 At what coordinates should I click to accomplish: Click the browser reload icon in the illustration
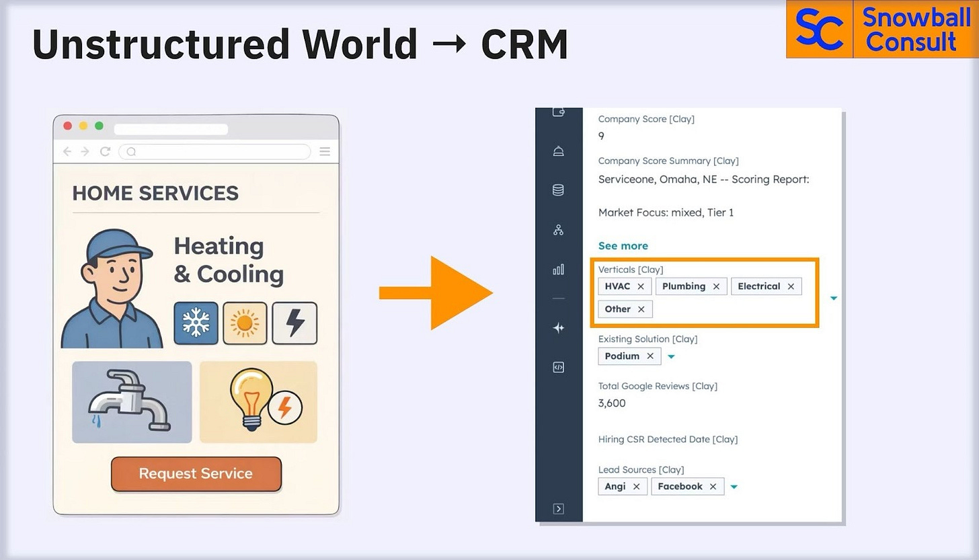105,152
